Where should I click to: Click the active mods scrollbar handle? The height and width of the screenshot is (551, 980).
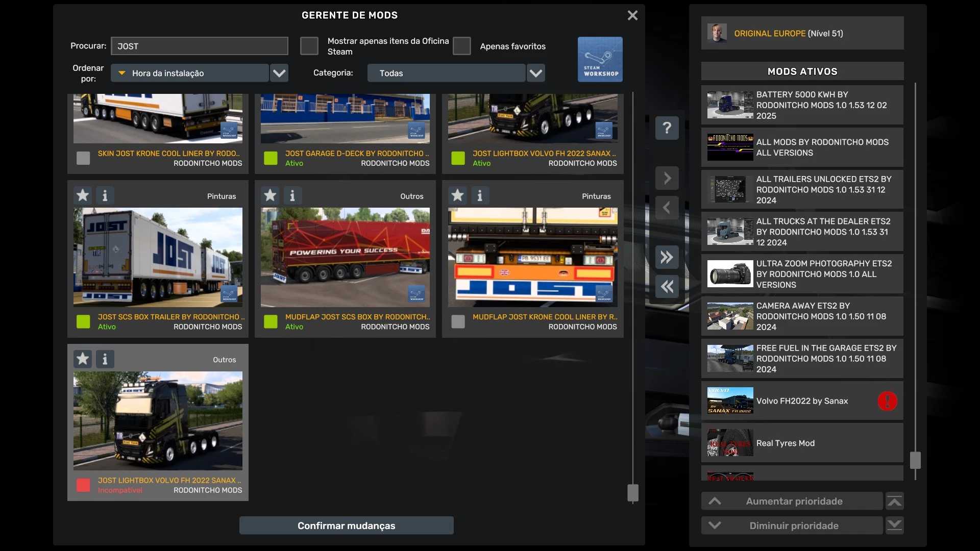(x=915, y=460)
